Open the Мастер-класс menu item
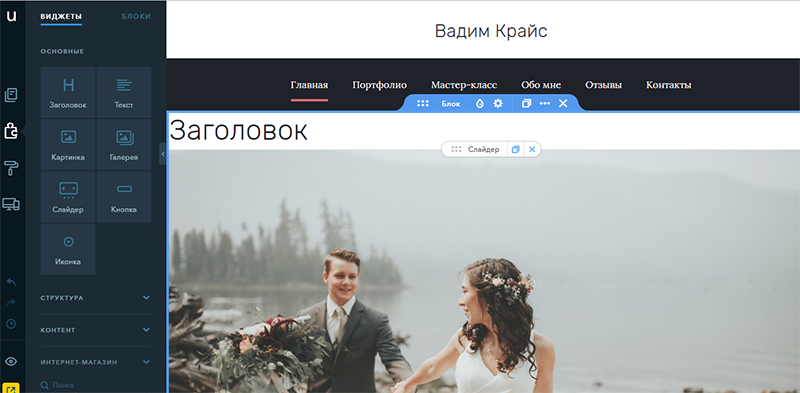Viewport: 800px width, 393px height. click(464, 85)
